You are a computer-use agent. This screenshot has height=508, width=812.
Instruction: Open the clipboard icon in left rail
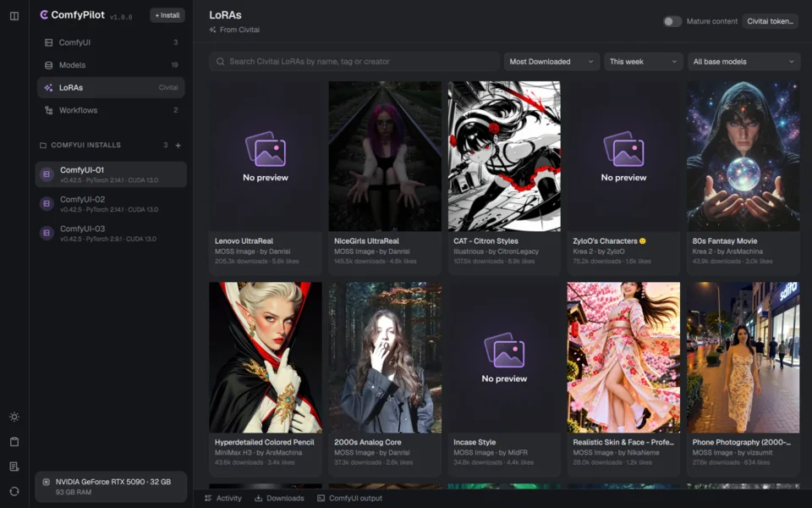point(14,442)
